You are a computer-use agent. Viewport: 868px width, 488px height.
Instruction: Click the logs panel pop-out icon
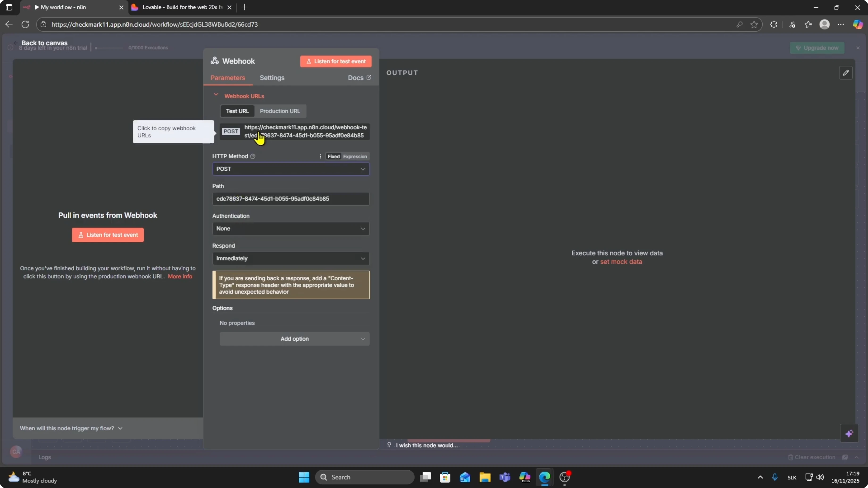(x=845, y=457)
